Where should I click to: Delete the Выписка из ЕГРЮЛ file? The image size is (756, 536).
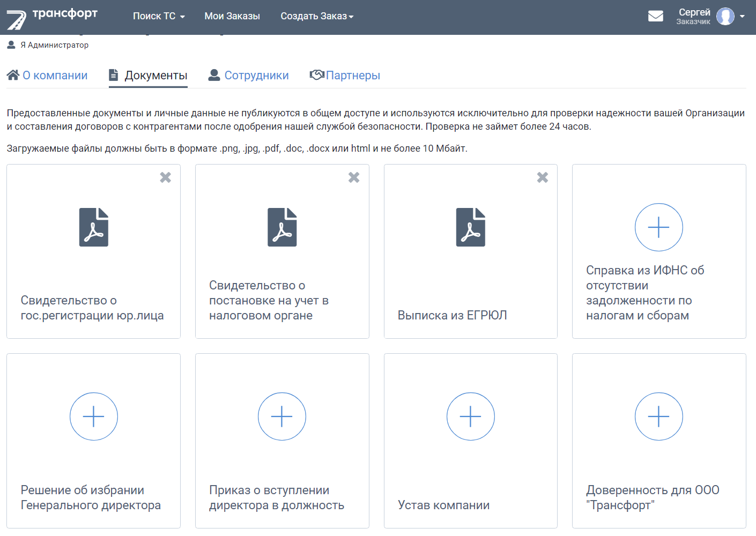click(543, 177)
